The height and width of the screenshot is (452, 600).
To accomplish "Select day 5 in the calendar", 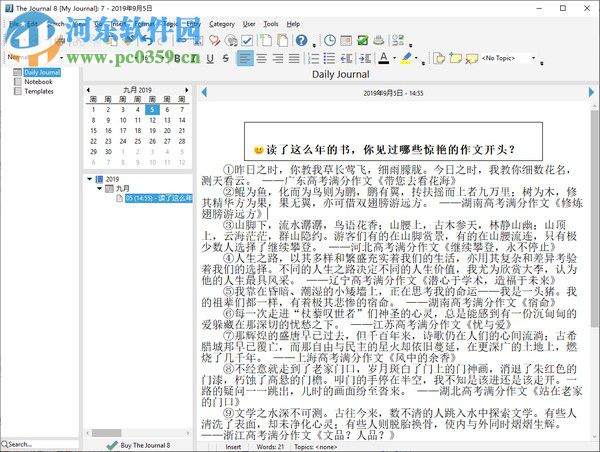I will 152,109.
